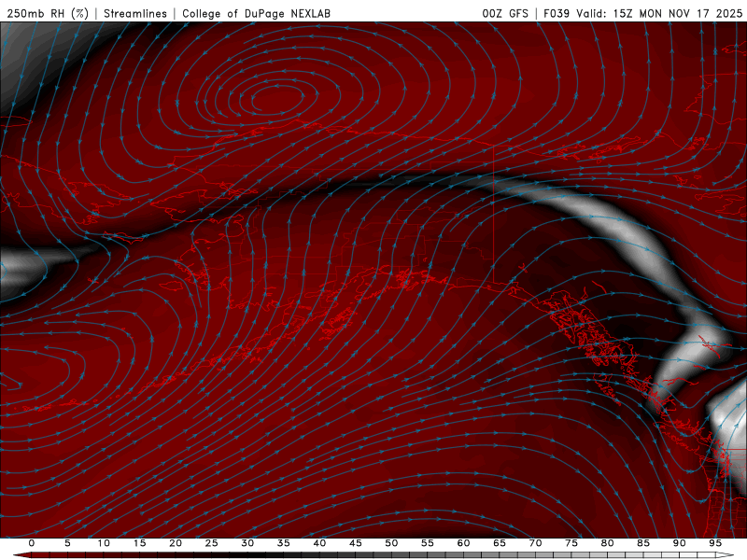Click the "Streamlines" header label

coord(135,13)
